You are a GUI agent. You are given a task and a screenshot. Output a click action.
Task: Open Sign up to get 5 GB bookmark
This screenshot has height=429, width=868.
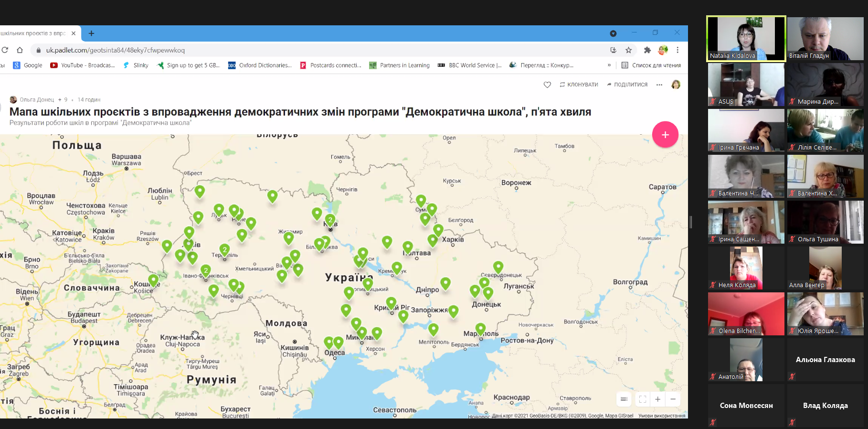[188, 65]
